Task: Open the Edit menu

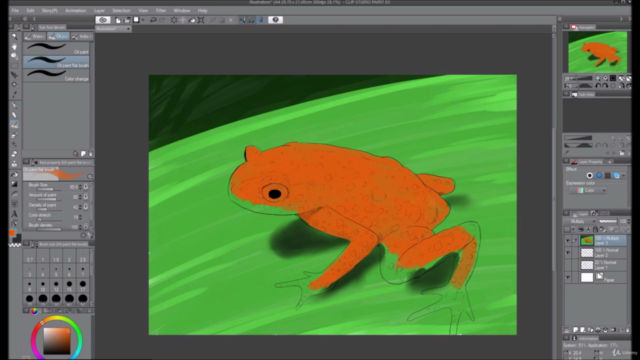Action: (30, 11)
